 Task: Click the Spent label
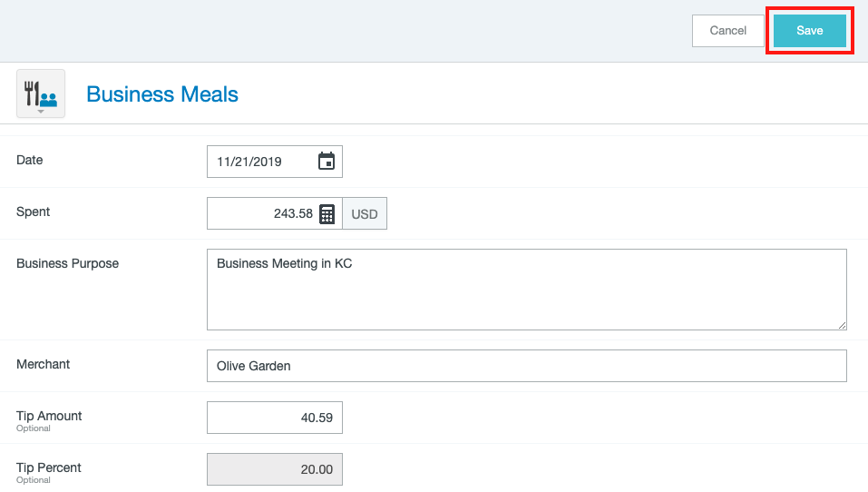click(34, 212)
